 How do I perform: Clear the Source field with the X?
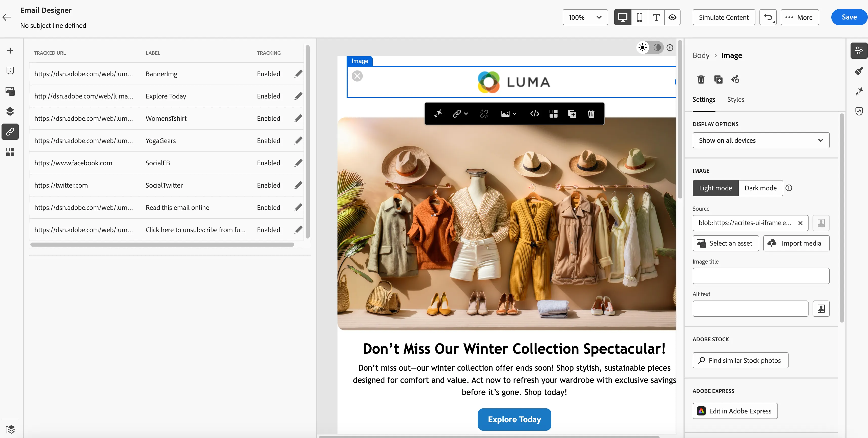tap(800, 223)
